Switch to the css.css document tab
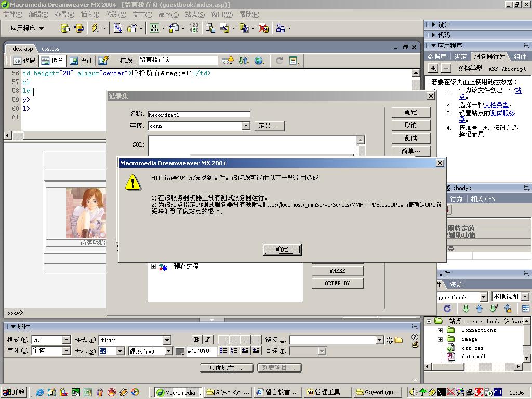This screenshot has width=532, height=399. tap(50, 49)
